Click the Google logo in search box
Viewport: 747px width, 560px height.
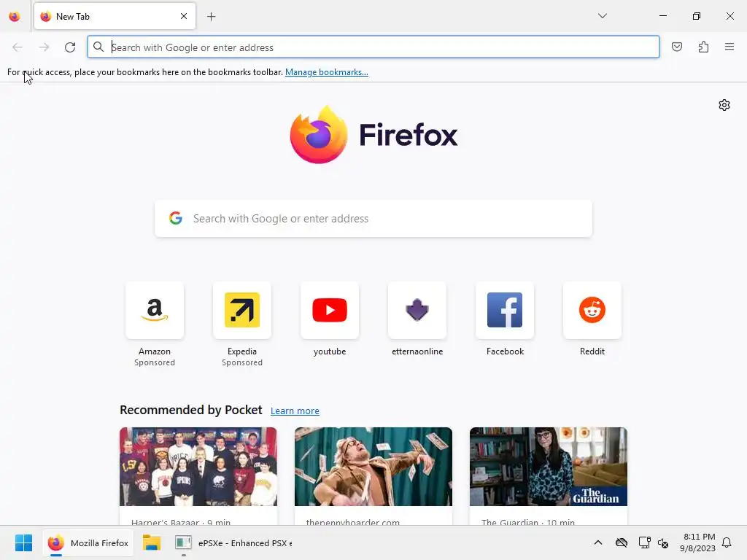[176, 218]
